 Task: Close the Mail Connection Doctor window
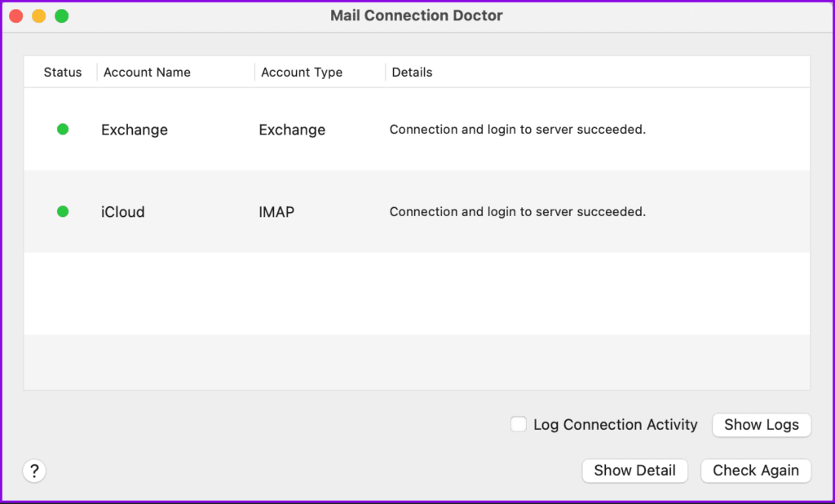16,16
